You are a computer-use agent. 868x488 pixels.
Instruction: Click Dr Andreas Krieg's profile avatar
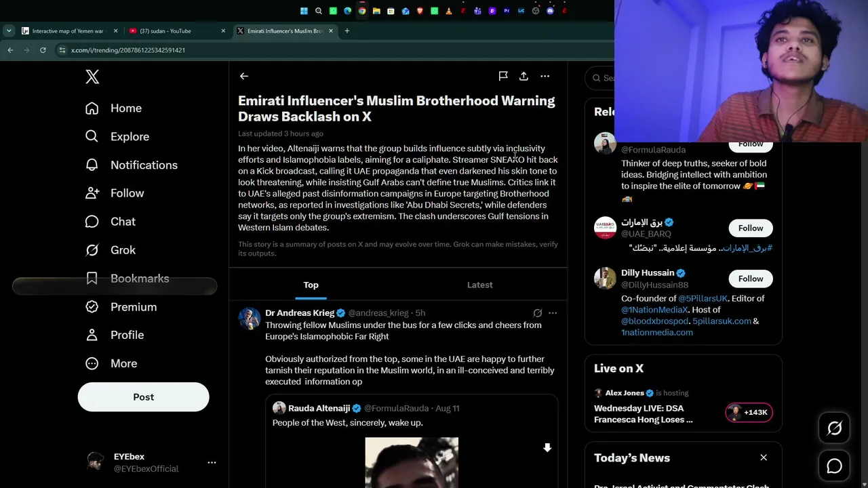coord(250,319)
